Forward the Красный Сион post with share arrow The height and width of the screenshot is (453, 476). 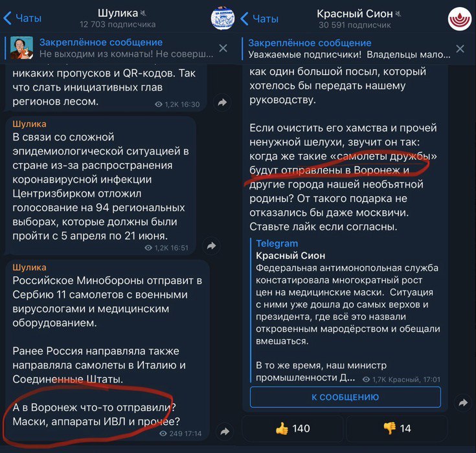click(463, 403)
